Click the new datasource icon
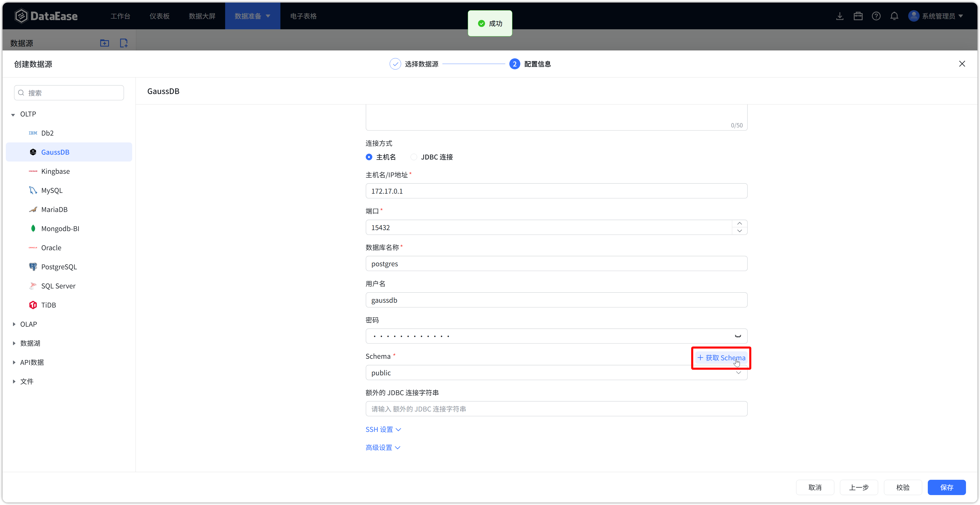 124,43
